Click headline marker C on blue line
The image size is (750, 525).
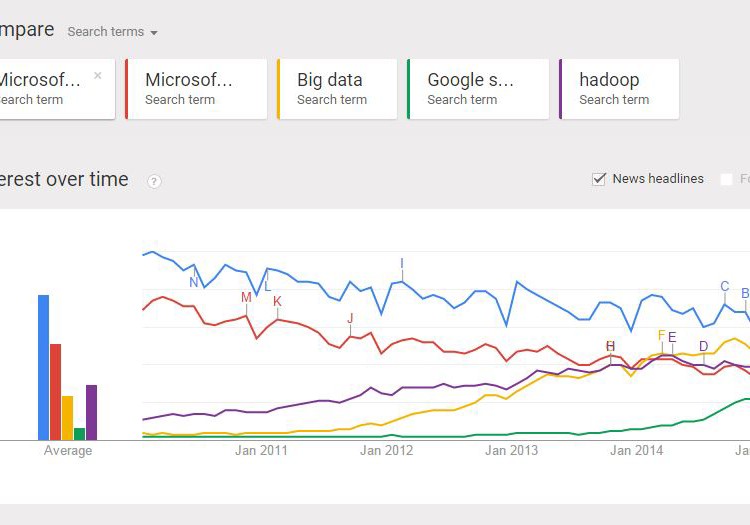pyautogui.click(x=725, y=287)
